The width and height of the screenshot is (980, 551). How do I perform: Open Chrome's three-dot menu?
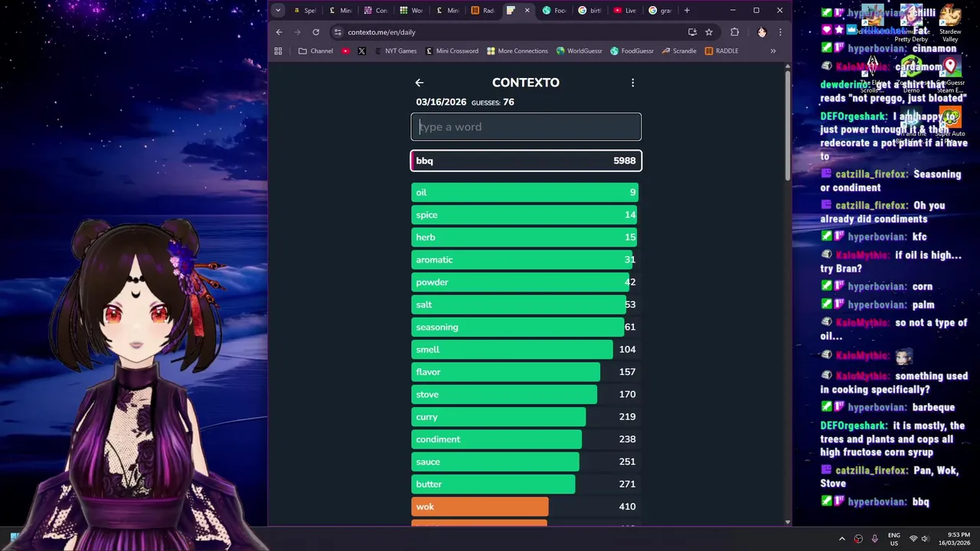point(780,32)
